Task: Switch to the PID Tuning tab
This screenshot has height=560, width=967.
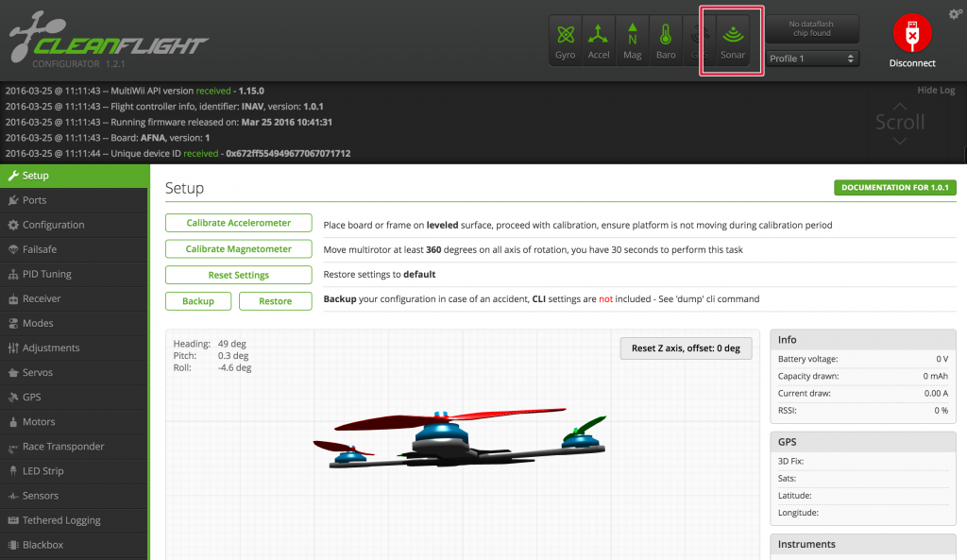Action: pos(43,273)
